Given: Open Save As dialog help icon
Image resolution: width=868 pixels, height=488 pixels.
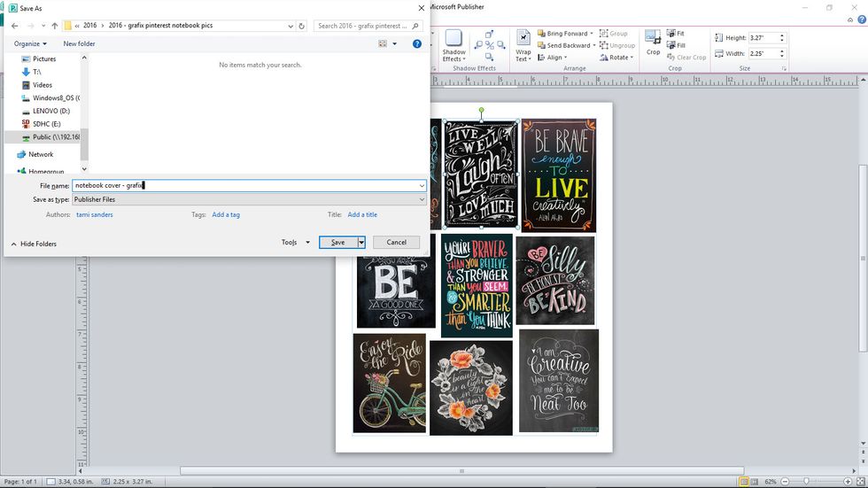Looking at the screenshot, I should tap(417, 43).
